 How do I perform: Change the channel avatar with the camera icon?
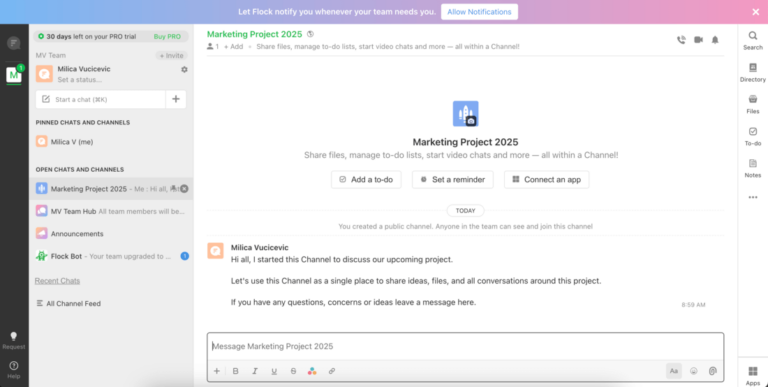coord(471,121)
